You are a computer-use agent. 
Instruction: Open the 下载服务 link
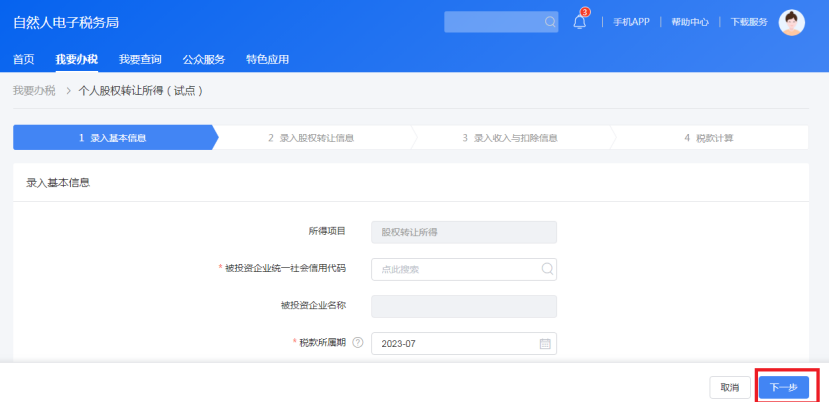coord(749,22)
